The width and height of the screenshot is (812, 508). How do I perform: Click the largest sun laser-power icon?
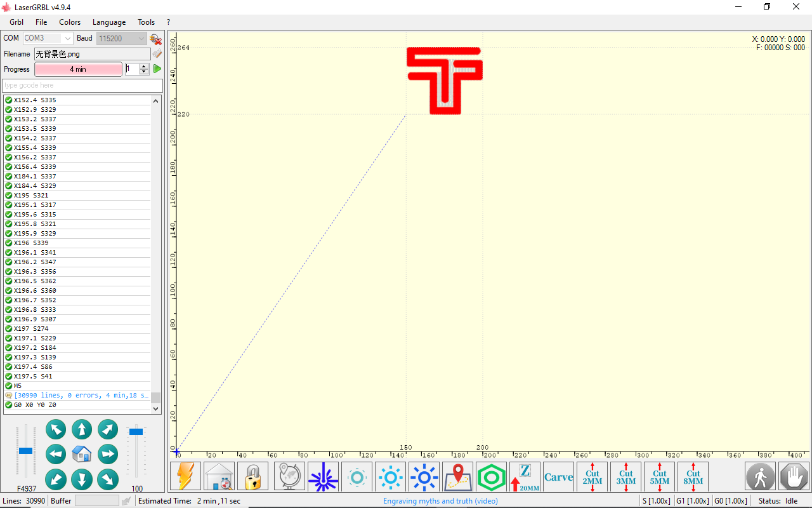tap(424, 476)
